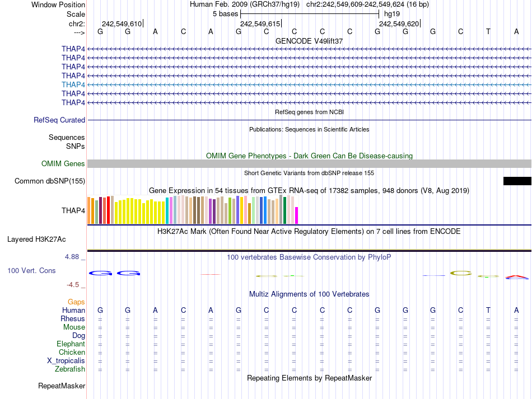Click the 'RefSeq genes from NCBI' title
The height and width of the screenshot is (399, 532).
point(309,112)
